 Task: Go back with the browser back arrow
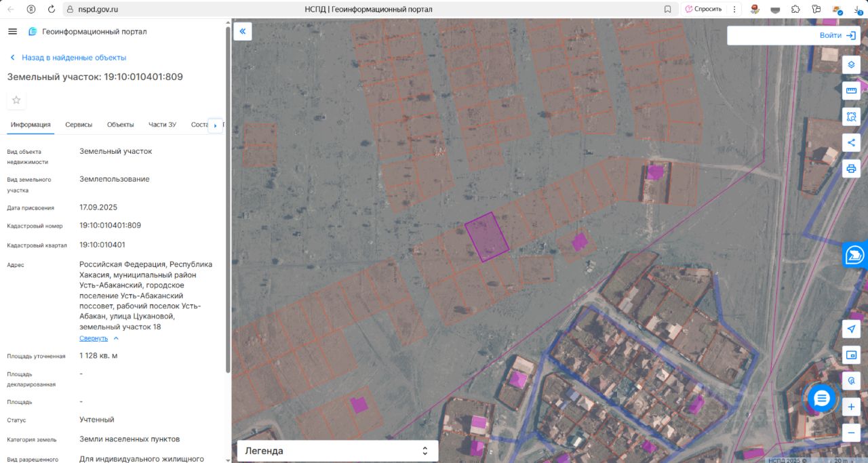11,9
